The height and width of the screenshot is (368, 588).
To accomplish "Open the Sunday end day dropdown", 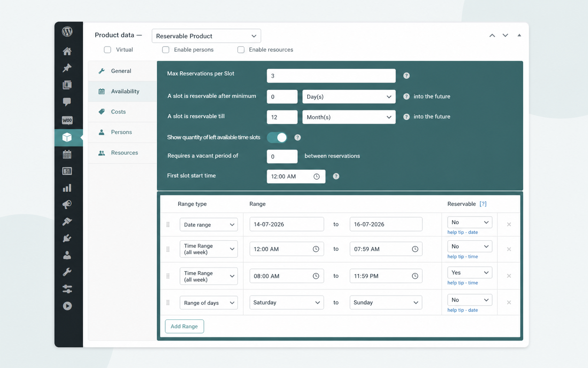I will [x=386, y=302].
